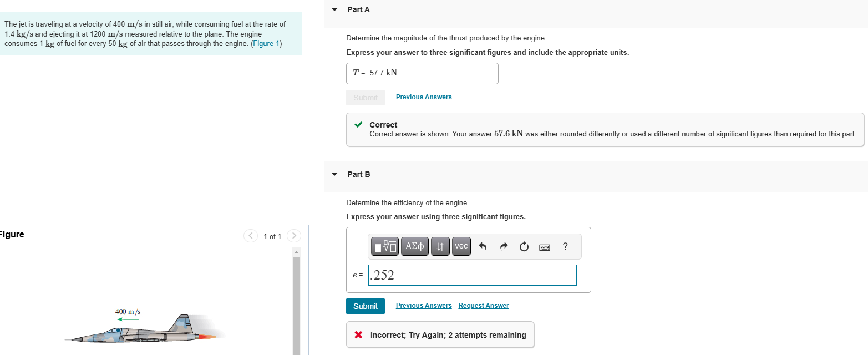This screenshot has width=868, height=355.
Task: Go to next figure arrow
Action: (x=294, y=236)
